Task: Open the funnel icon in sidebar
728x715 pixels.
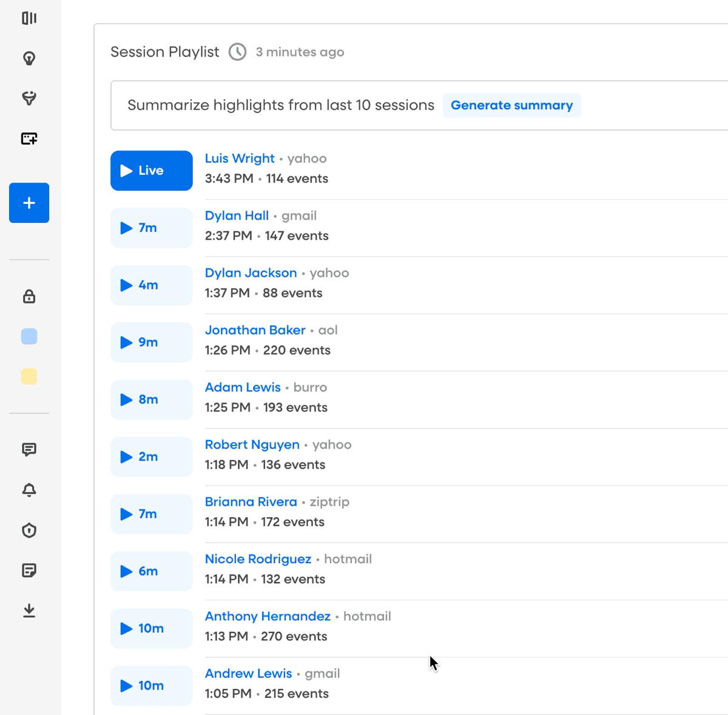Action: 29,98
